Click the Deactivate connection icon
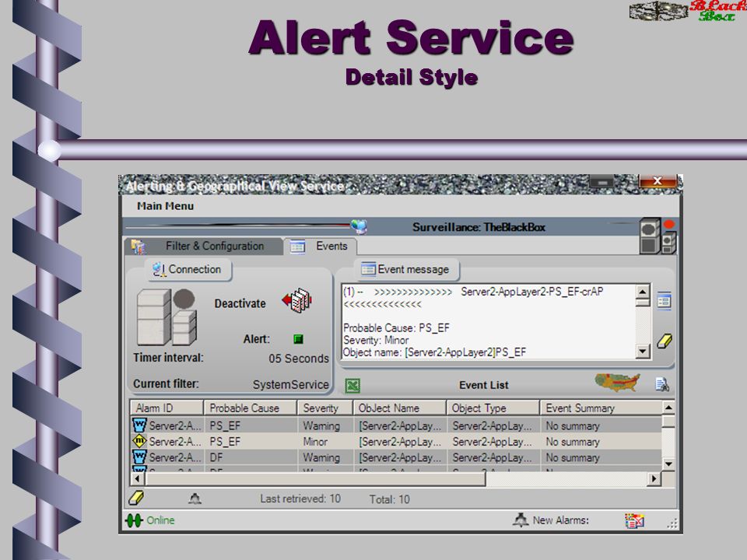 click(297, 300)
